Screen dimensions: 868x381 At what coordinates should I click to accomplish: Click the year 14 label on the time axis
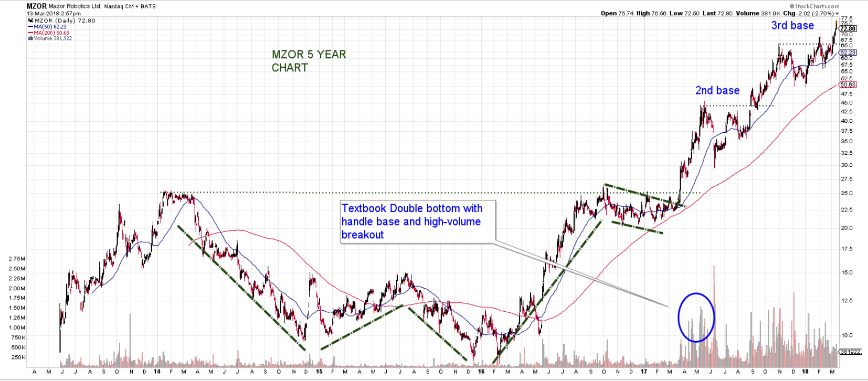(157, 371)
